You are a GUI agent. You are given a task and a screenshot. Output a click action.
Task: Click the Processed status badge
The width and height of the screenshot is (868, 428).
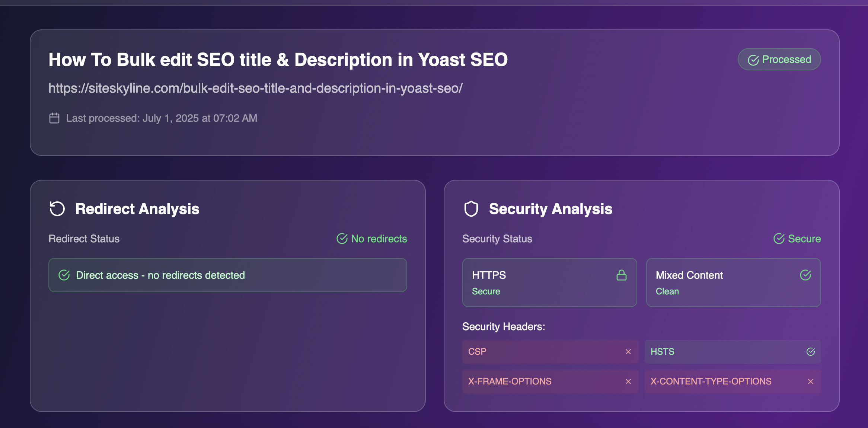[x=779, y=59]
